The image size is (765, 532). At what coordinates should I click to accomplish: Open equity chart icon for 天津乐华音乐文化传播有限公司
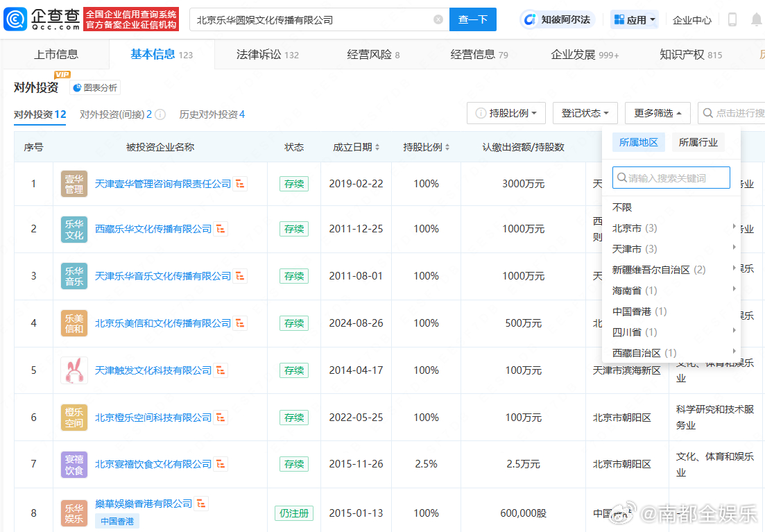pyautogui.click(x=240, y=276)
